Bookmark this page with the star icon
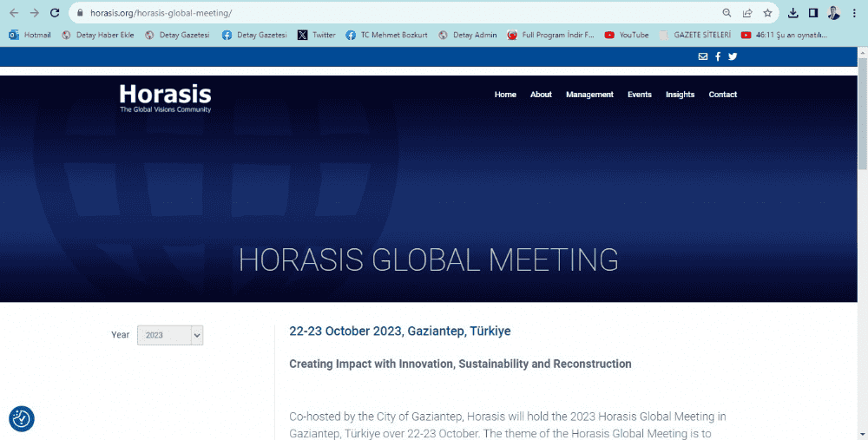Screen dimensions: 868x440 point(767,13)
